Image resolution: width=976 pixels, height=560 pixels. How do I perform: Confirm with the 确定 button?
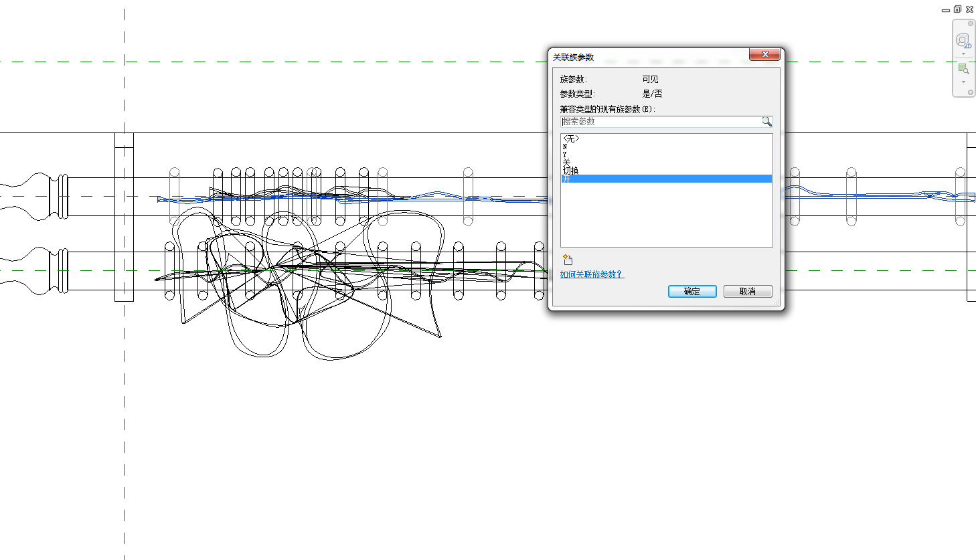pyautogui.click(x=692, y=292)
